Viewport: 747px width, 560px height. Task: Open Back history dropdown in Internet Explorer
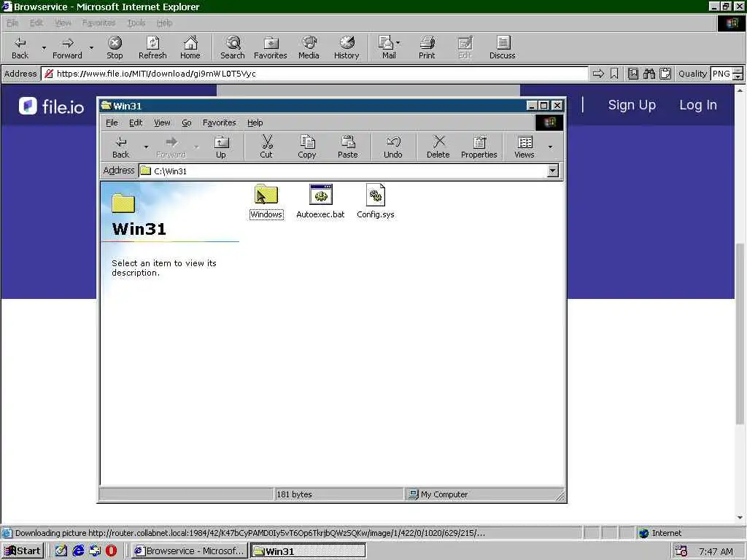pos(44,47)
